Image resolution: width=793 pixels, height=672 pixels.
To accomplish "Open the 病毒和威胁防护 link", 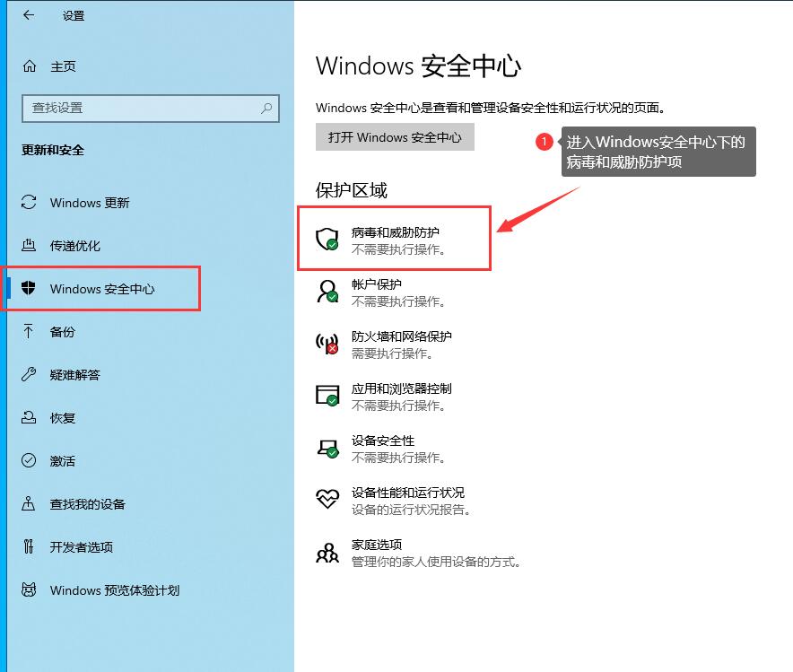I will point(395,232).
